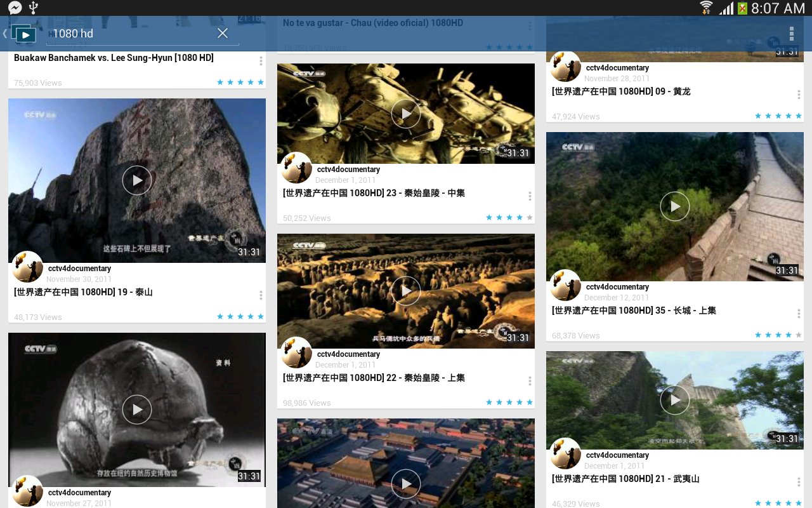Tap the USB connection status icon
812x508 pixels.
pyautogui.click(x=34, y=8)
